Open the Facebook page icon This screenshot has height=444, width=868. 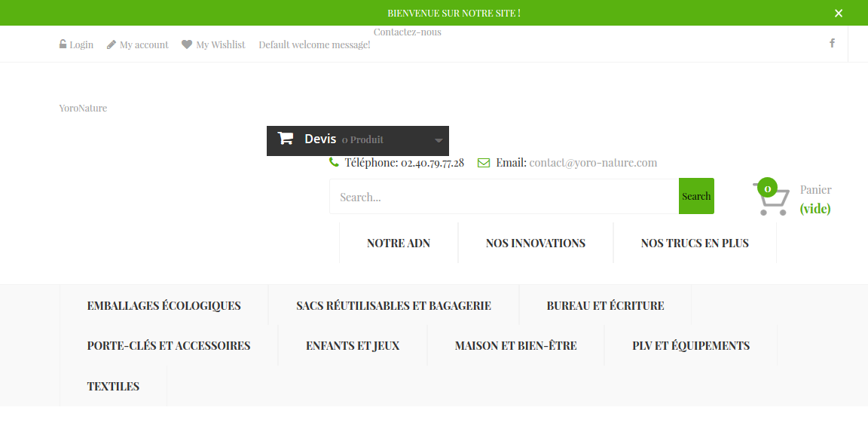[832, 43]
